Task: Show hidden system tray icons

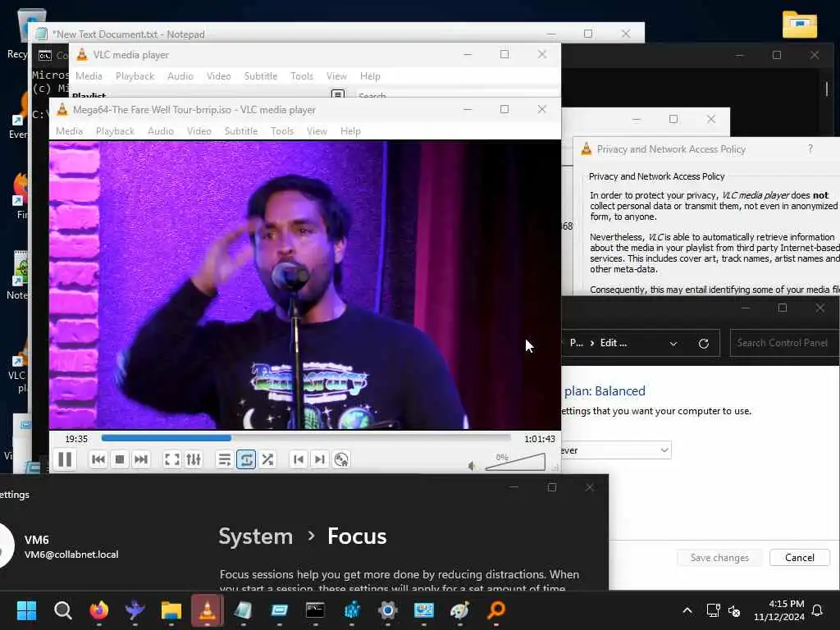Action: pyautogui.click(x=687, y=610)
